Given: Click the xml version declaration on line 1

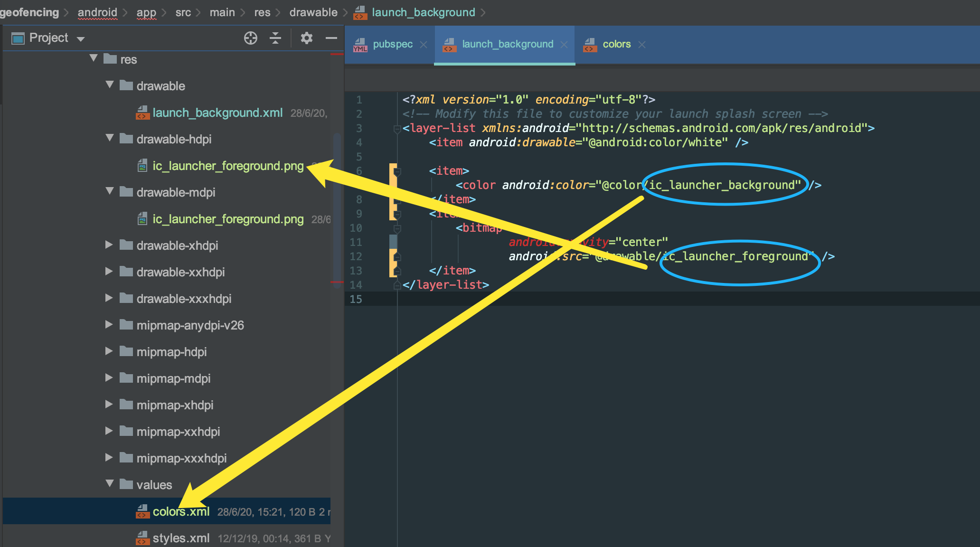Looking at the screenshot, I should (529, 100).
